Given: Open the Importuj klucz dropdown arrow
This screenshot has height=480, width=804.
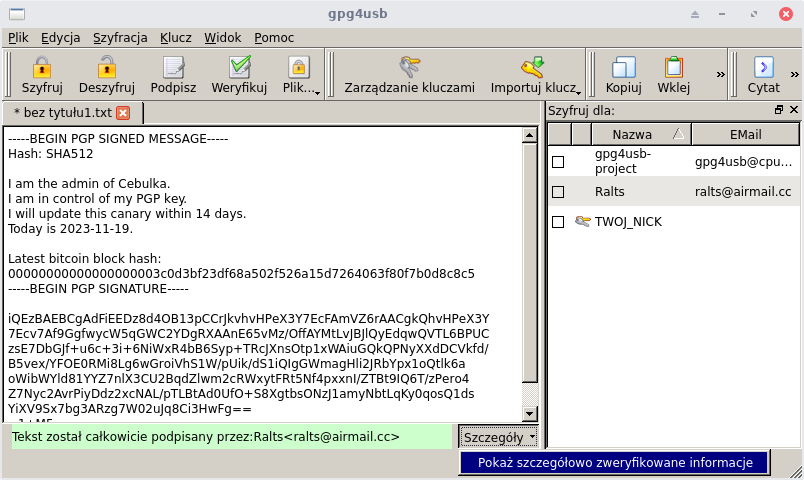Looking at the screenshot, I should [578, 93].
